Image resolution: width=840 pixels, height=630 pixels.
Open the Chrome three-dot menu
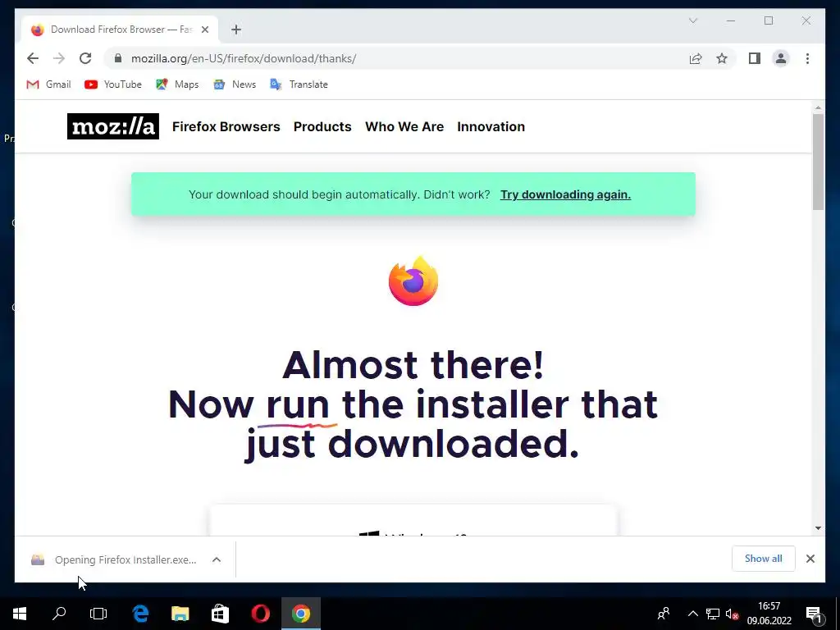pyautogui.click(x=807, y=58)
